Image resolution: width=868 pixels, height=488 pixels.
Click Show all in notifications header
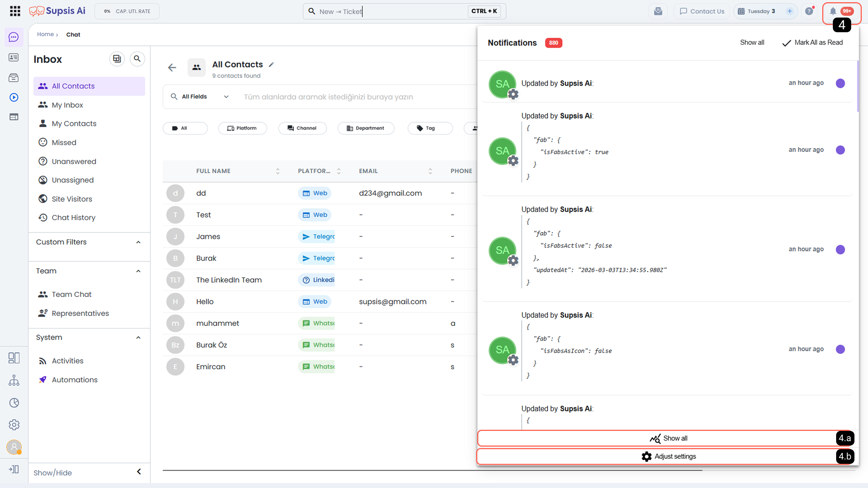point(752,42)
